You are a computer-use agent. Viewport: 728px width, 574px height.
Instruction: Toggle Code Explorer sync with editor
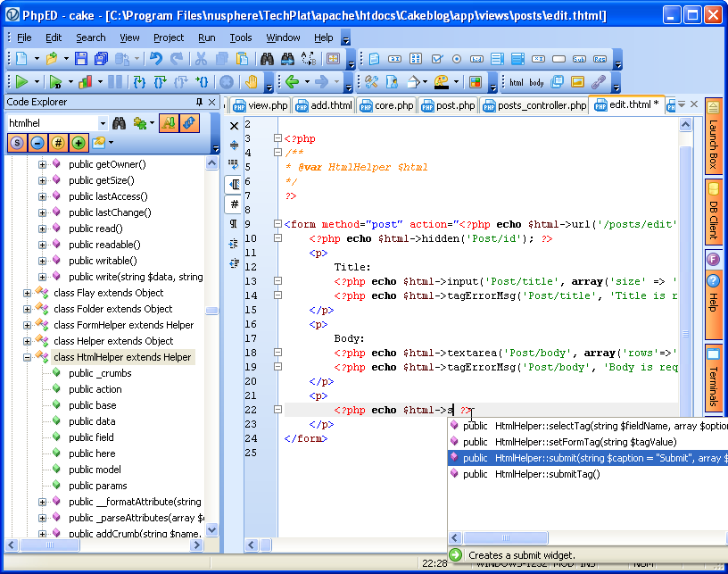pos(189,123)
